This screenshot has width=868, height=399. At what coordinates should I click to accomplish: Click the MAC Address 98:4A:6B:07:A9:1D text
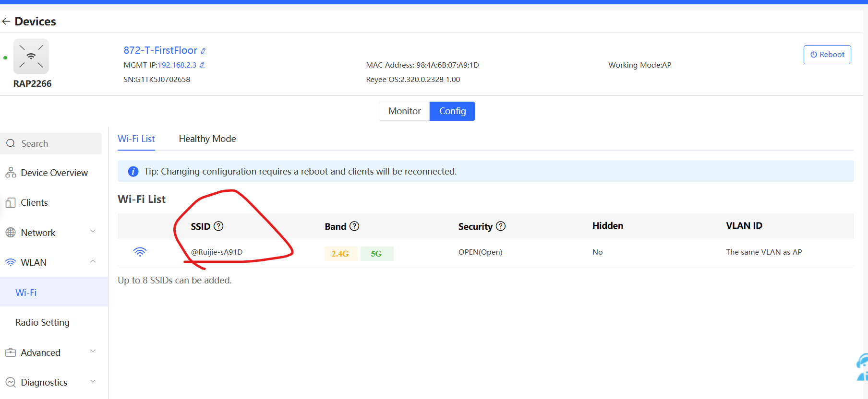click(422, 65)
